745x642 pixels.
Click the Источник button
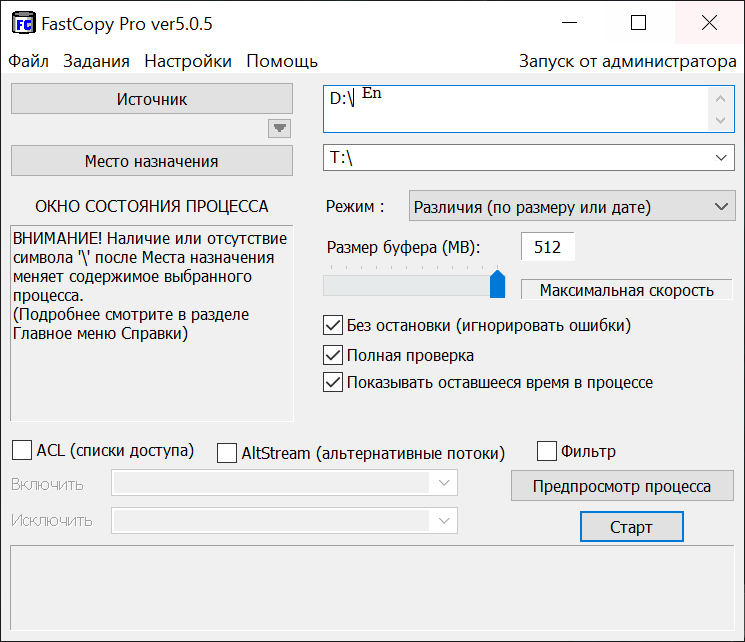152,99
